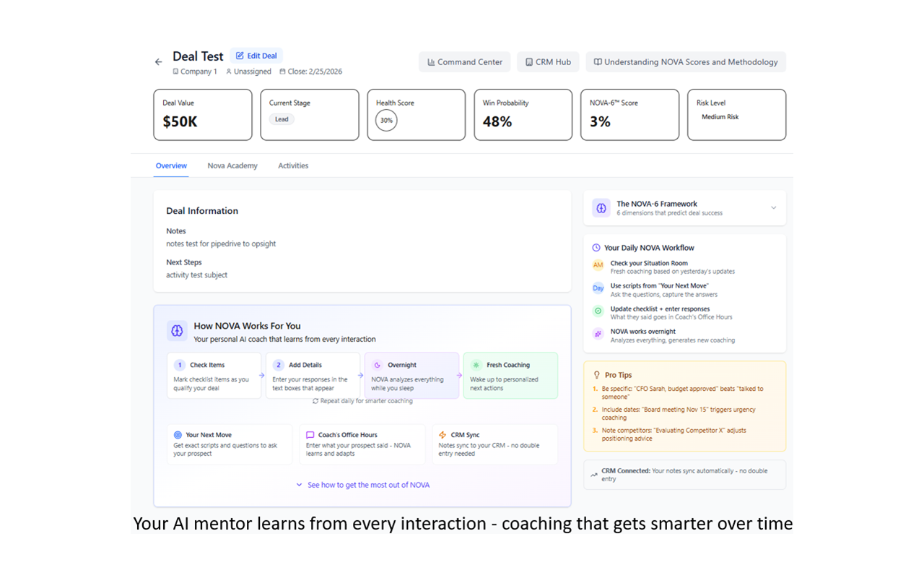Click the Check Items step card
924x578 pixels.
click(x=214, y=376)
